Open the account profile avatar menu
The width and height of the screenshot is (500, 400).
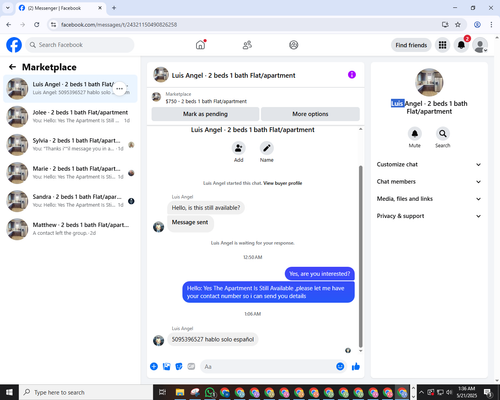(x=480, y=45)
